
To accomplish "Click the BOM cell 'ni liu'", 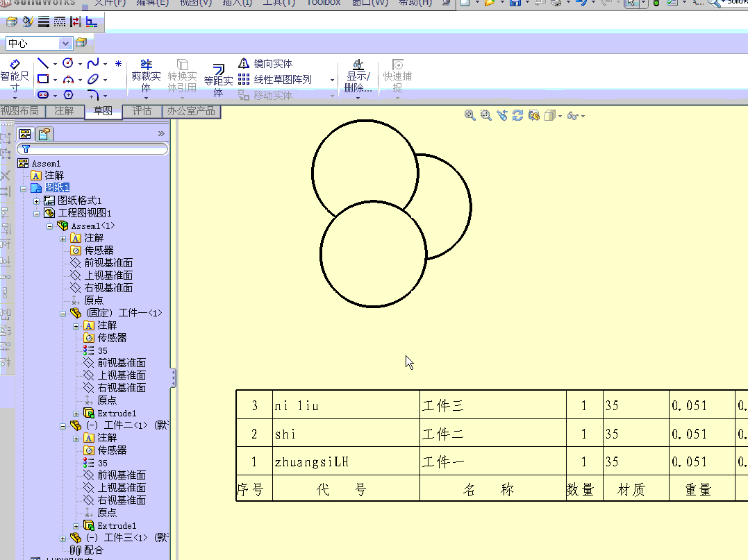I will tap(346, 405).
